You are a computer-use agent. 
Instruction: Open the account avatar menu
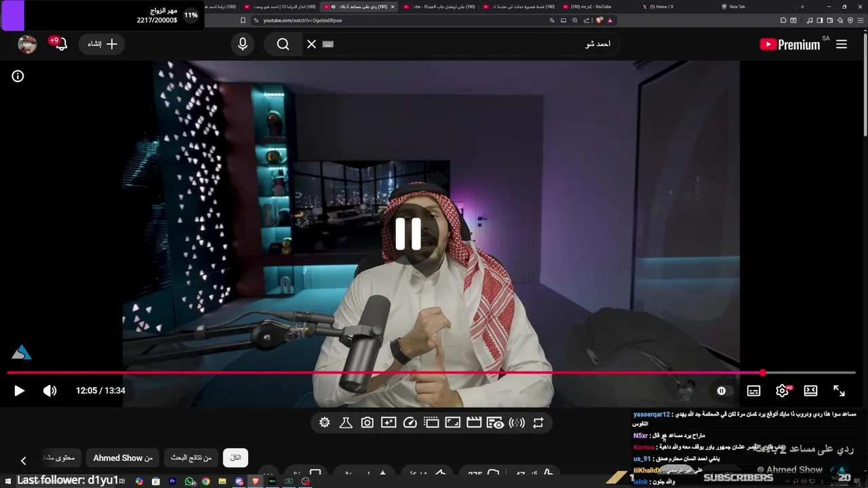click(x=27, y=44)
